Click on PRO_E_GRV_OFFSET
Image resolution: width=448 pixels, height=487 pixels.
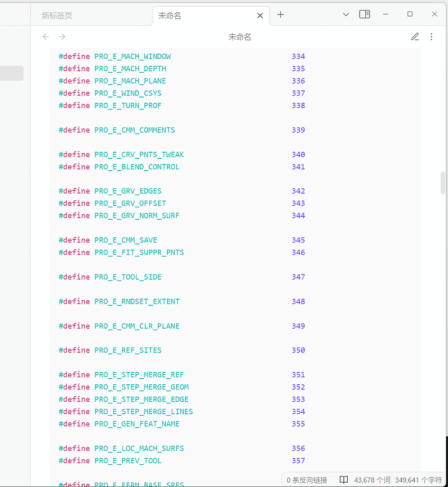tap(130, 204)
